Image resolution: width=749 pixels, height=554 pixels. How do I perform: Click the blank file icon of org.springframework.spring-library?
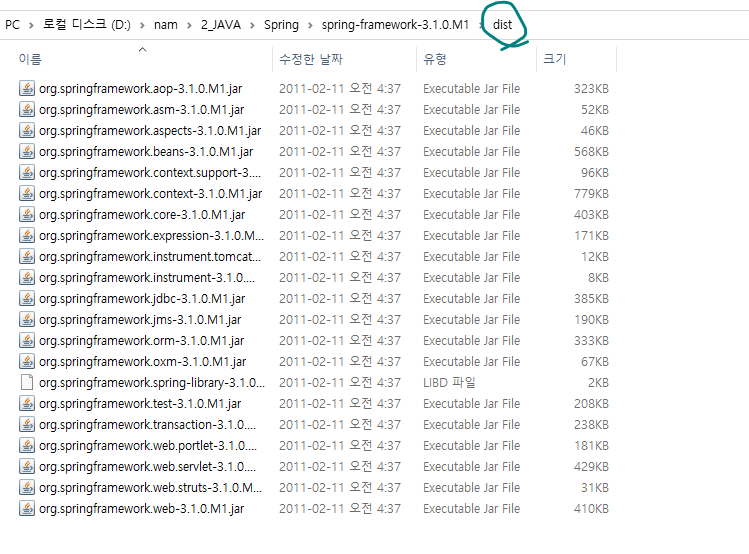pos(27,383)
